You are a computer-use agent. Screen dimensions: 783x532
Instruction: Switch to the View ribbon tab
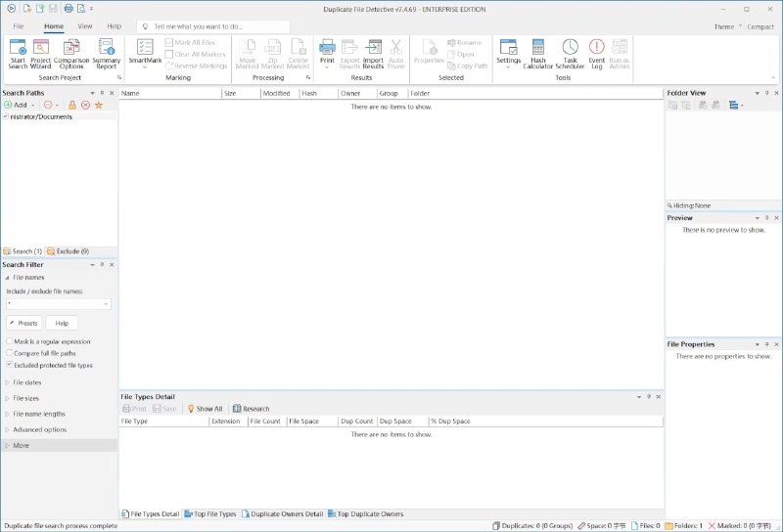85,26
